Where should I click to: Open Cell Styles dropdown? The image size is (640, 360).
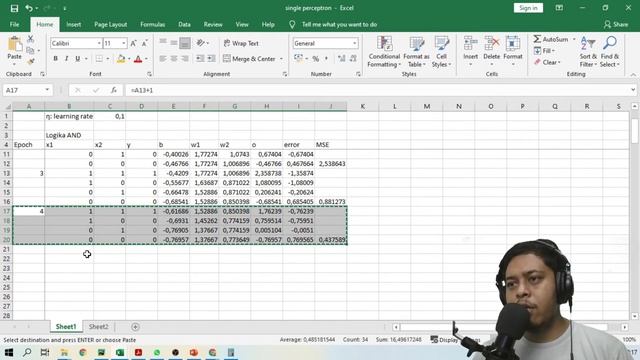[441, 51]
